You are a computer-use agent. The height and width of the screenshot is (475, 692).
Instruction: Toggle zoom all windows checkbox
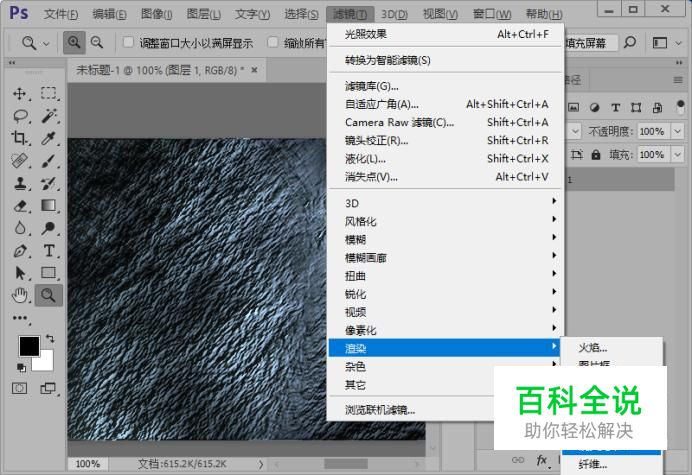[x=273, y=42]
